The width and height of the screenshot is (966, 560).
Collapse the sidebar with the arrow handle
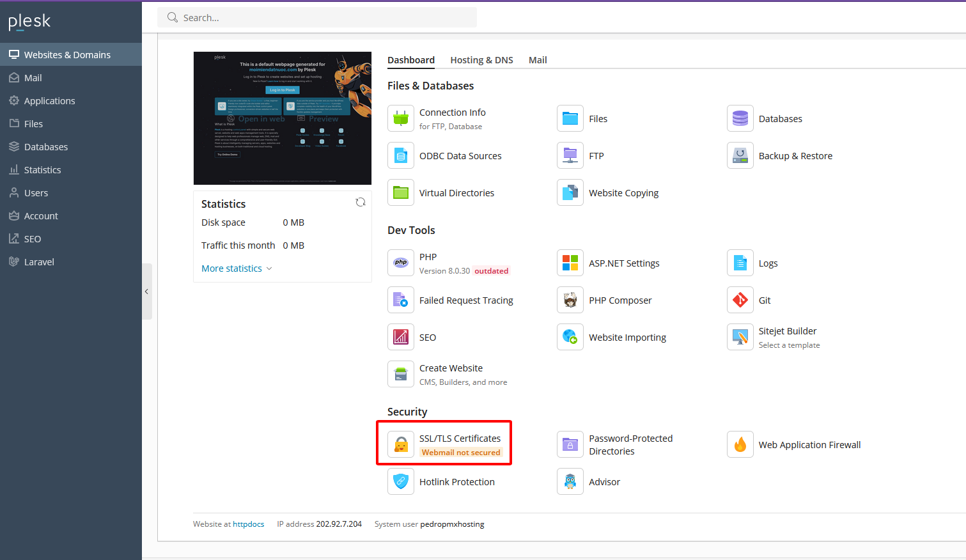[147, 292]
